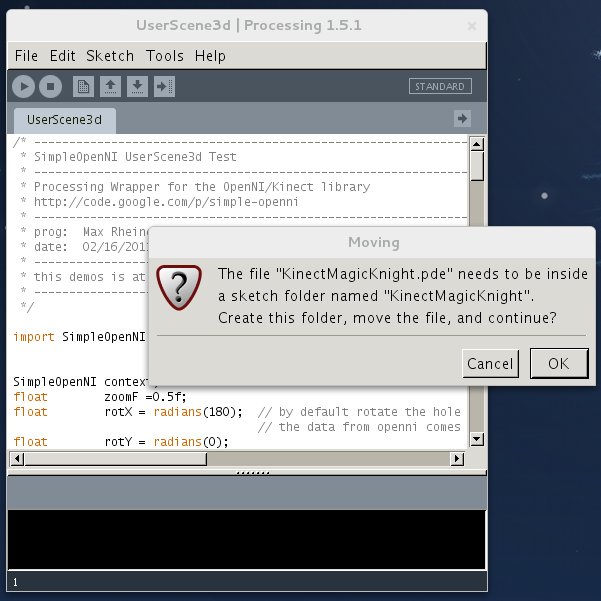Stop the running sketch

pyautogui.click(x=50, y=87)
